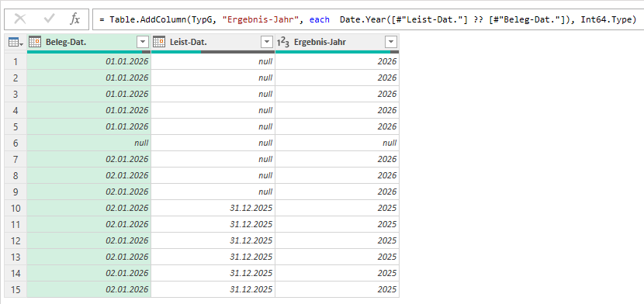Click Beleg-Dat. cell 01.01.2026 in row 1
Image resolution: width=644 pixels, height=304 pixels.
(89, 61)
